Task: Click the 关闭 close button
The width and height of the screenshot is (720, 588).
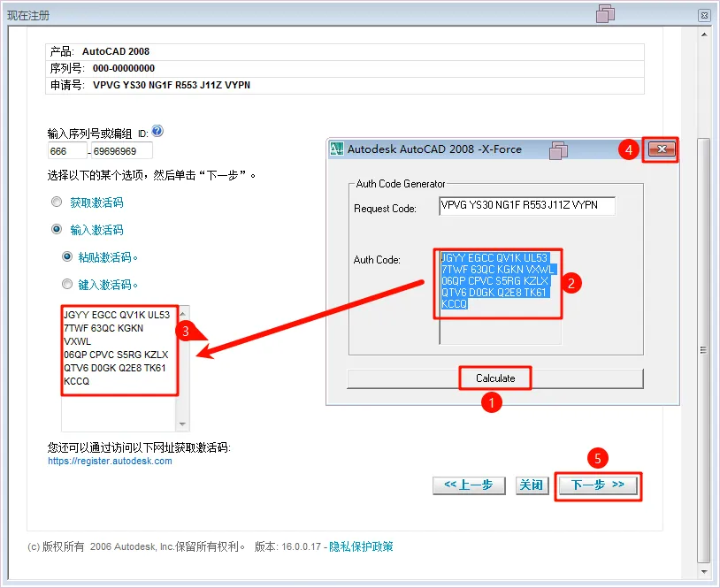Action: 532,485
